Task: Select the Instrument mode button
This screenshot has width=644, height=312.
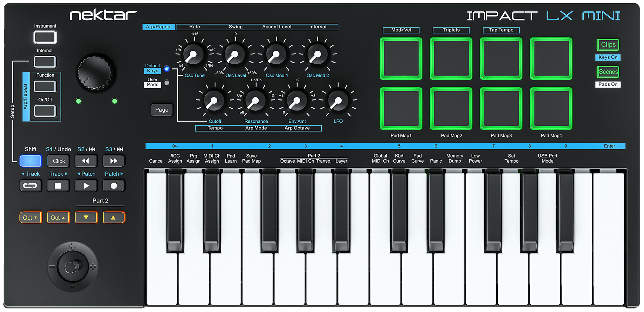Action: click(x=45, y=37)
